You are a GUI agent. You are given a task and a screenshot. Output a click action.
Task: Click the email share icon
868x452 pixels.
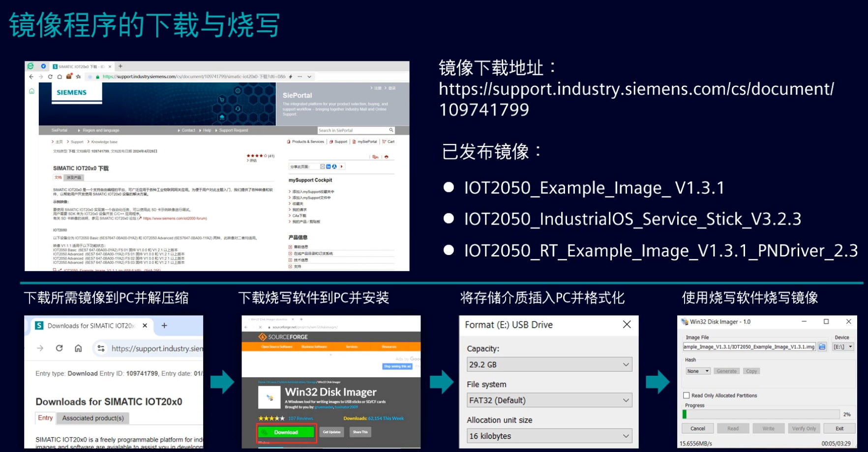click(323, 167)
